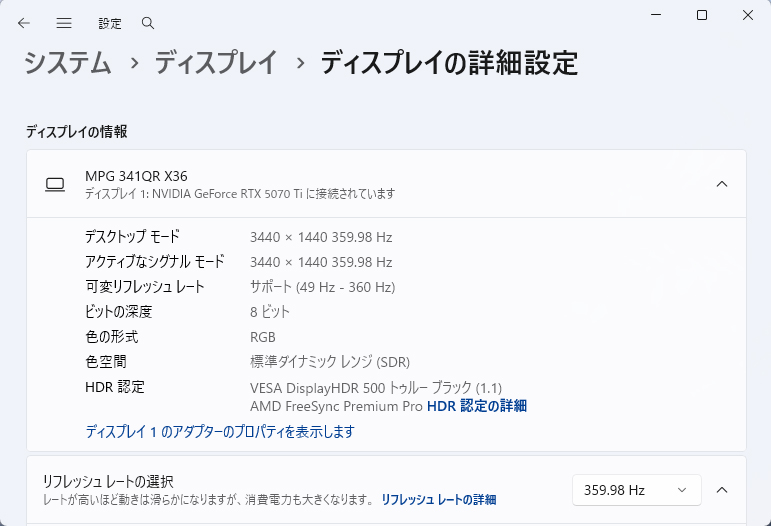
Task: Open ディスプレイ 1 のアダプターのプロパティ link
Action: [x=220, y=432]
